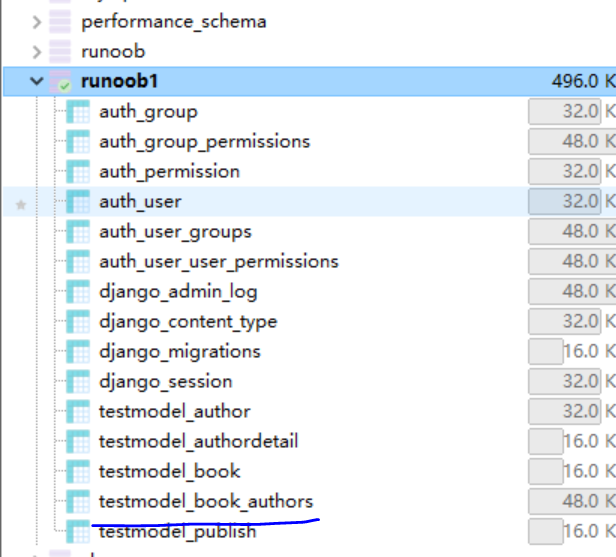
Task: Click the runoob1 database icon
Action: tap(61, 82)
